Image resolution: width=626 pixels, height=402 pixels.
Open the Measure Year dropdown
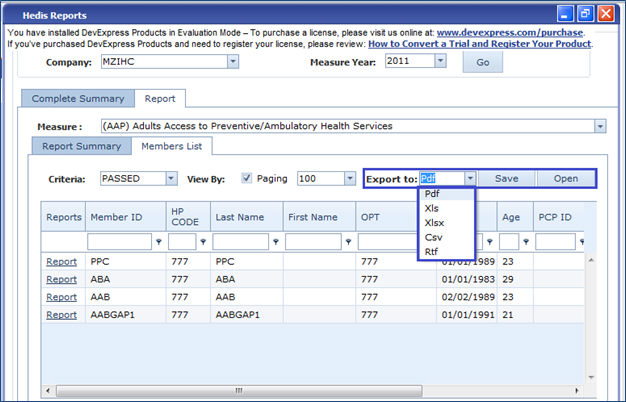(x=441, y=62)
